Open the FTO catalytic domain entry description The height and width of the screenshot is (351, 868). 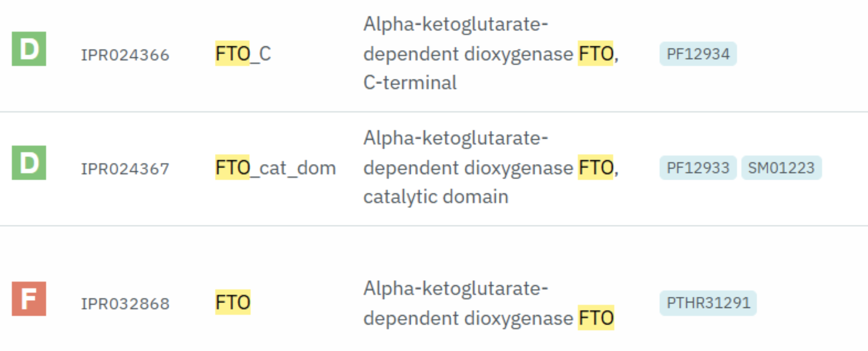491,167
